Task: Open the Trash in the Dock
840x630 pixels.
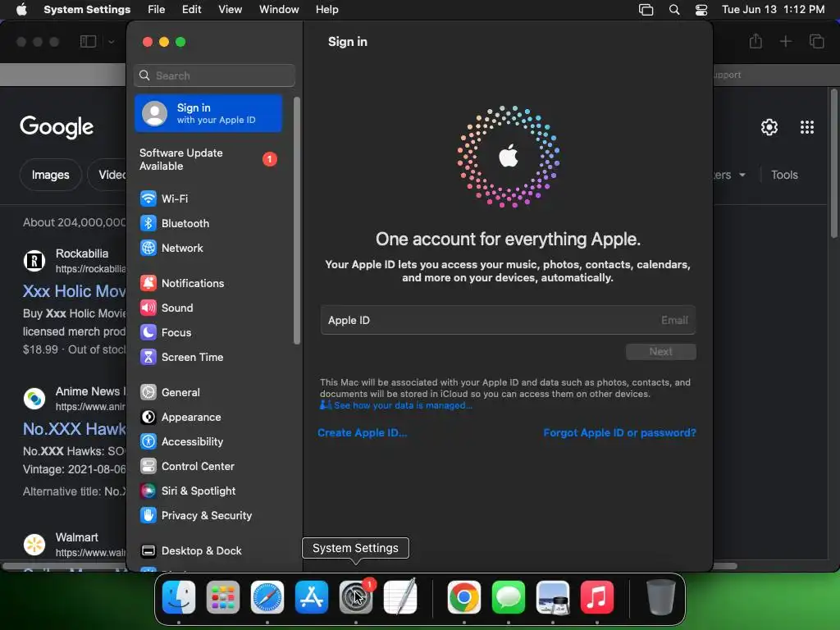Action: pyautogui.click(x=660, y=597)
